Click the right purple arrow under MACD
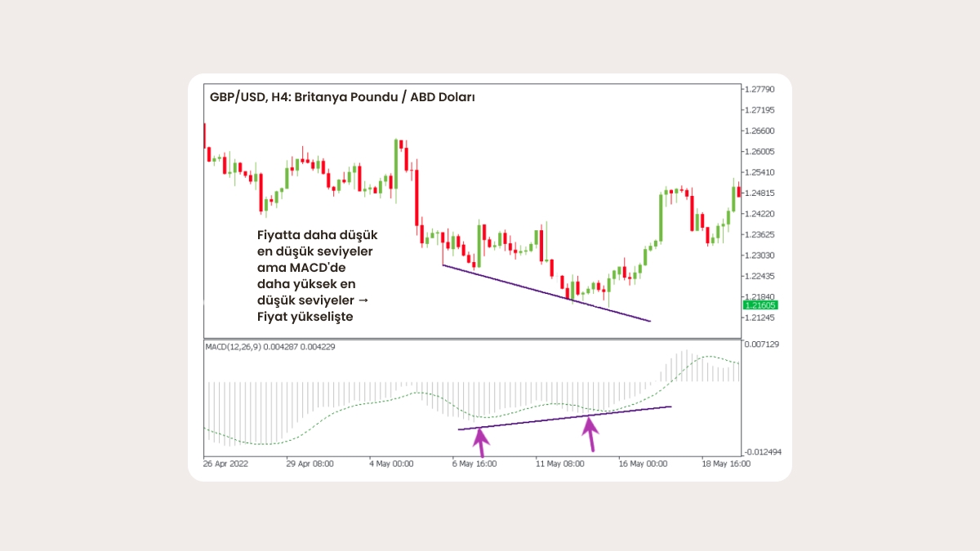The width and height of the screenshot is (980, 551). tap(590, 433)
